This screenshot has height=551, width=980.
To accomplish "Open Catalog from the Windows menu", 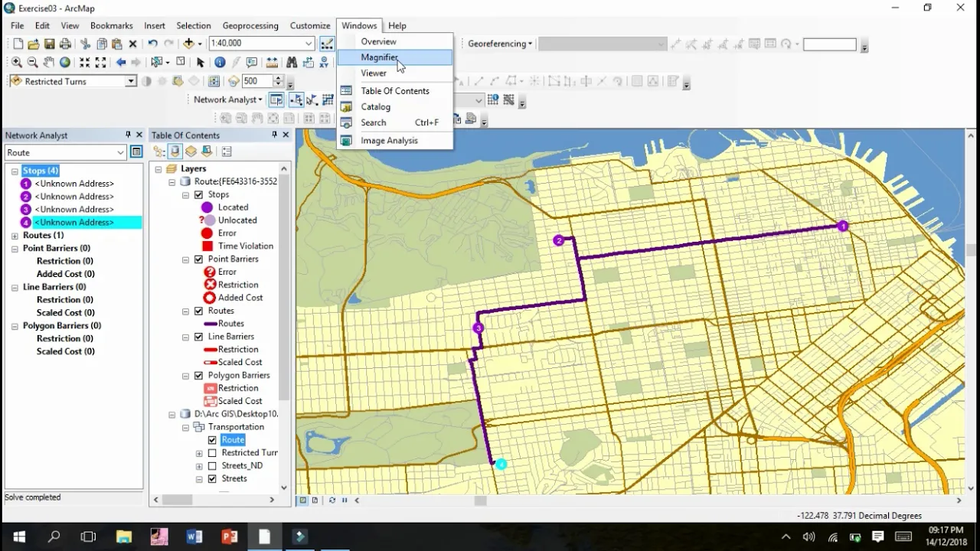I will [395, 107].
